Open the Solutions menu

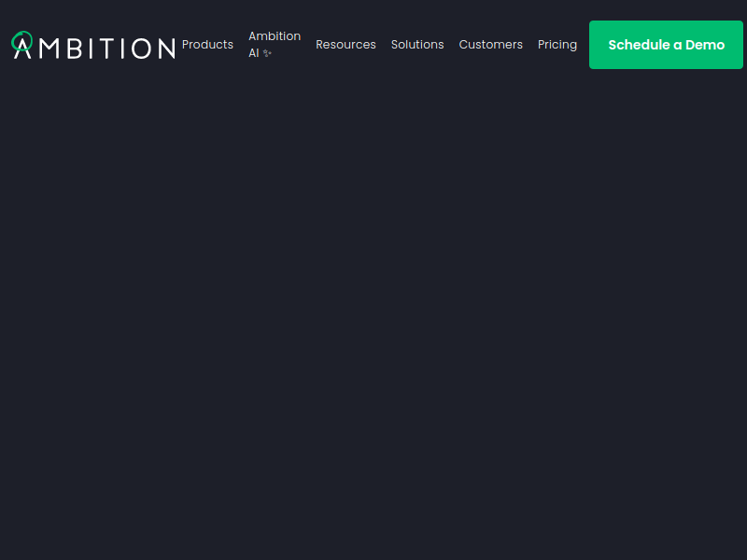(417, 45)
